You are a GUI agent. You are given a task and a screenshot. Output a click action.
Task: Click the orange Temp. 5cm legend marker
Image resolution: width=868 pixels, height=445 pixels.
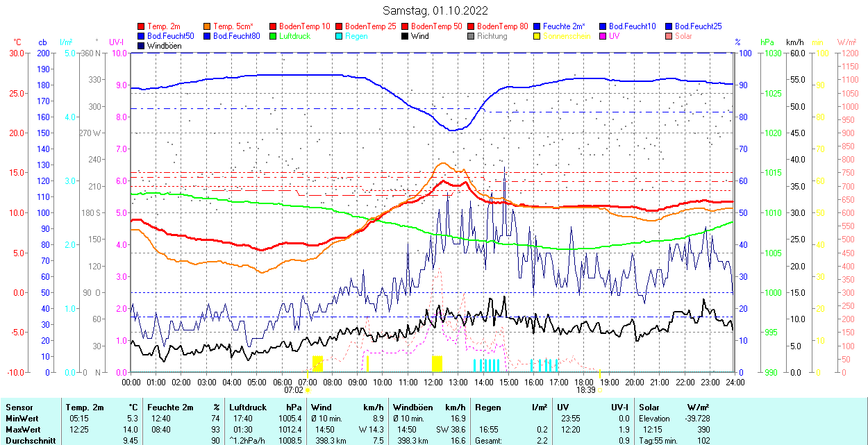point(208,26)
